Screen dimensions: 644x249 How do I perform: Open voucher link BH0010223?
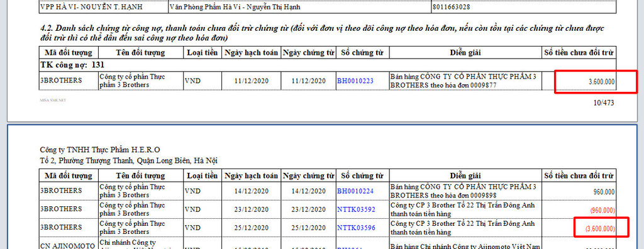coord(355,80)
